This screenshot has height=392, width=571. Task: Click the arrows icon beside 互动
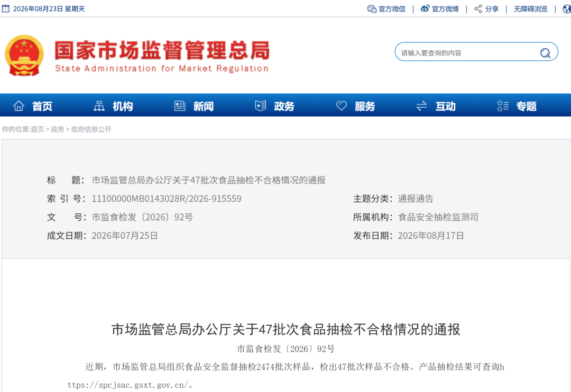tap(422, 106)
